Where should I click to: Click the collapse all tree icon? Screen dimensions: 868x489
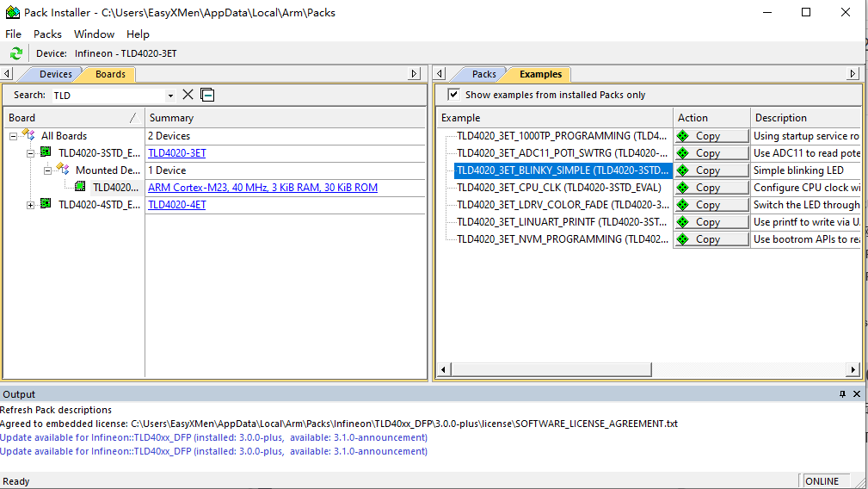[207, 95]
